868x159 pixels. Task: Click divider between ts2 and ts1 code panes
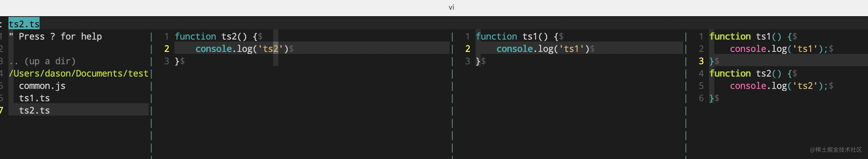(452, 86)
